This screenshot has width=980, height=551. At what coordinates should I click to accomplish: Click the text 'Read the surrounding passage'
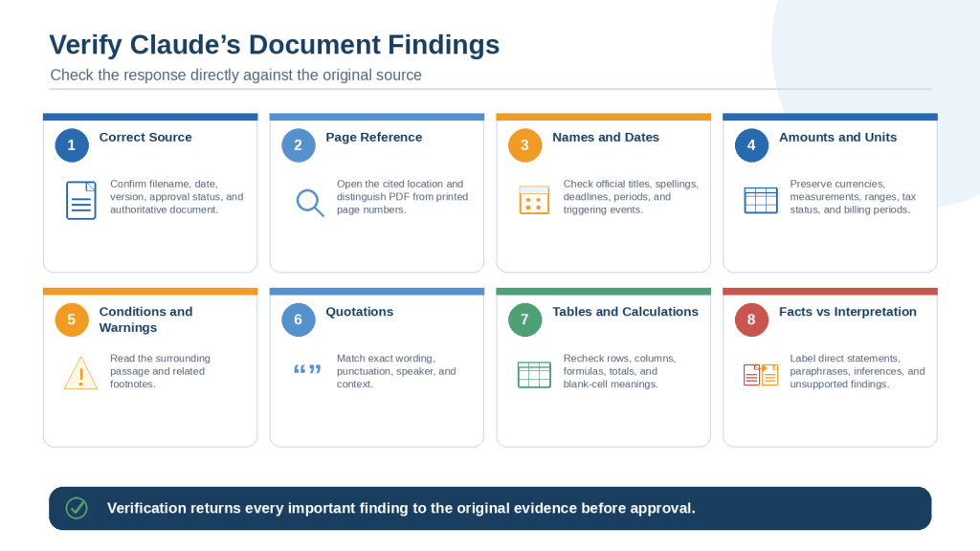click(x=160, y=371)
